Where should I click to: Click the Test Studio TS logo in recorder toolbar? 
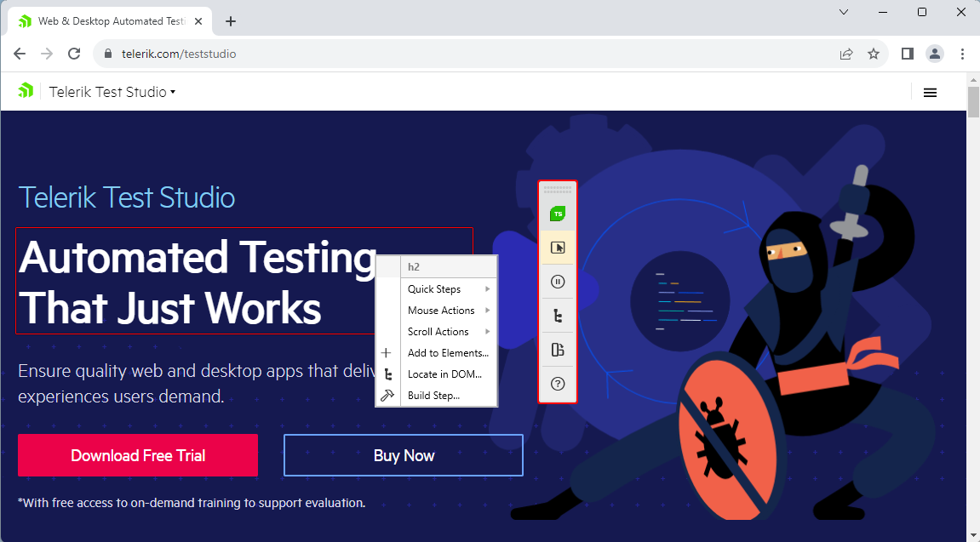click(x=558, y=214)
